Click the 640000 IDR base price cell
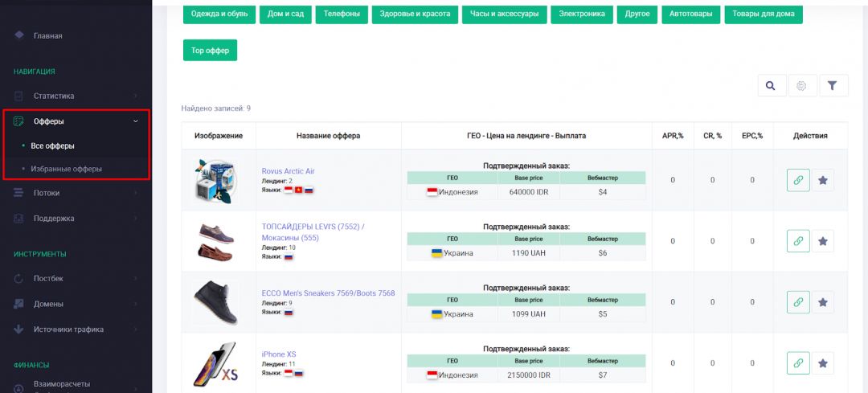Image resolution: width=868 pixels, height=393 pixels. [529, 192]
